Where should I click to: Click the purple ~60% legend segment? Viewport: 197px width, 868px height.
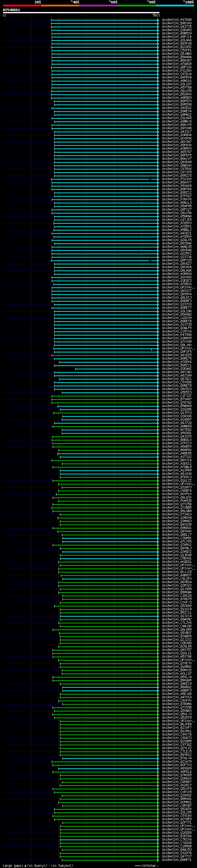(x=99, y=6)
